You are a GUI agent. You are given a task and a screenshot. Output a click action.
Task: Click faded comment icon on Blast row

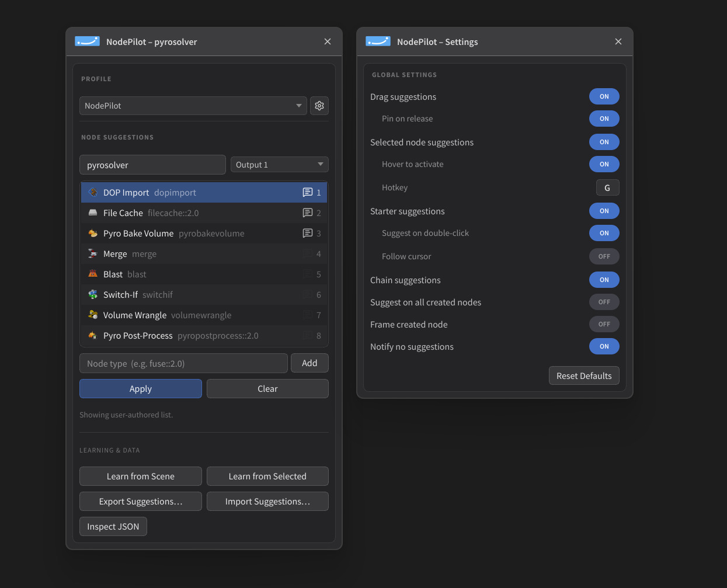(308, 274)
